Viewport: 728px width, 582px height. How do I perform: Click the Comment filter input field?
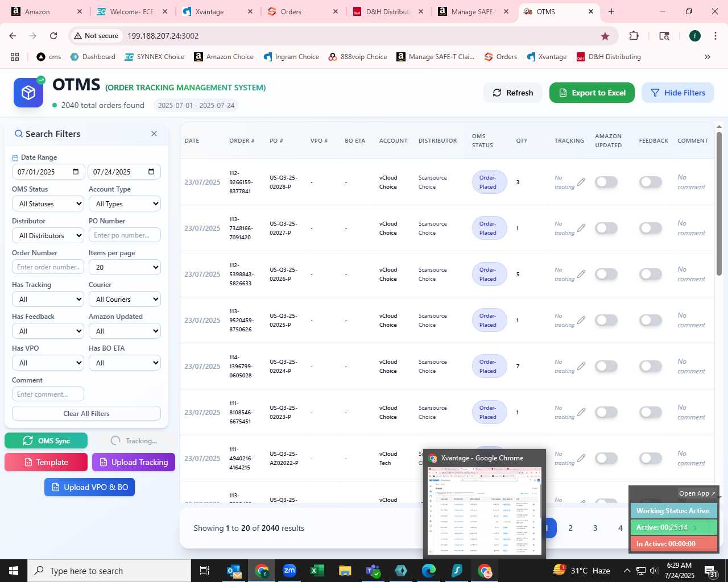point(48,394)
